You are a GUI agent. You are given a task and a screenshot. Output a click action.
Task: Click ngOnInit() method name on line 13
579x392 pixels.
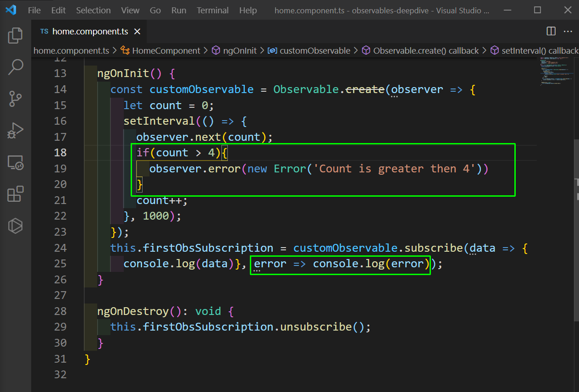130,73
